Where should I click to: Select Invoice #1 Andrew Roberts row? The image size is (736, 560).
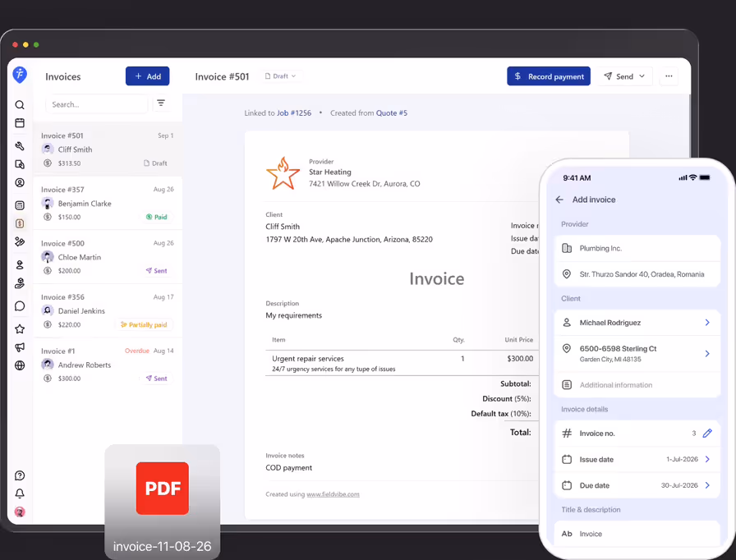point(108,365)
